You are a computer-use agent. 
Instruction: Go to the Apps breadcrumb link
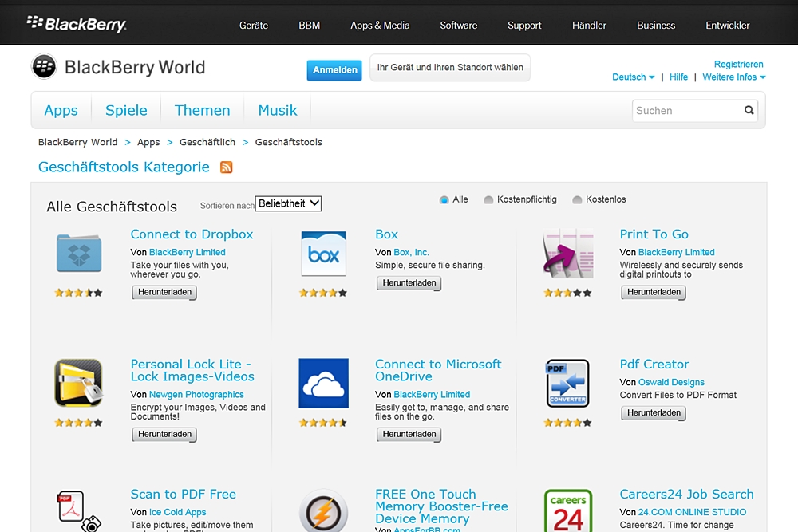[x=148, y=142]
